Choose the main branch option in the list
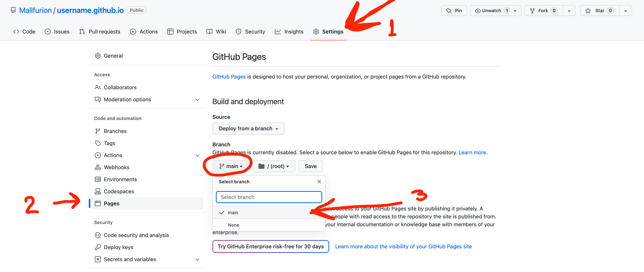Image resolution: width=644 pixels, height=272 pixels. pyautogui.click(x=269, y=212)
